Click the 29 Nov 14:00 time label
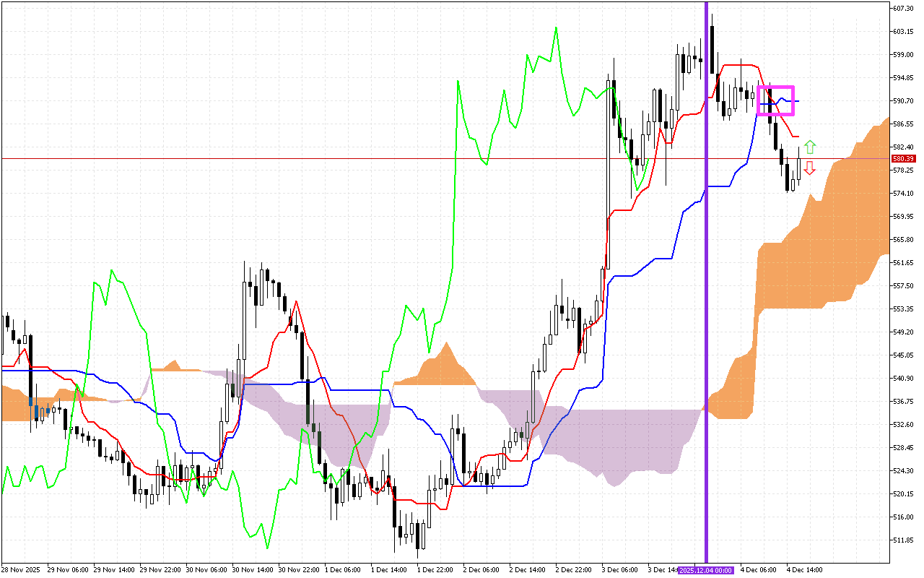 (114, 570)
